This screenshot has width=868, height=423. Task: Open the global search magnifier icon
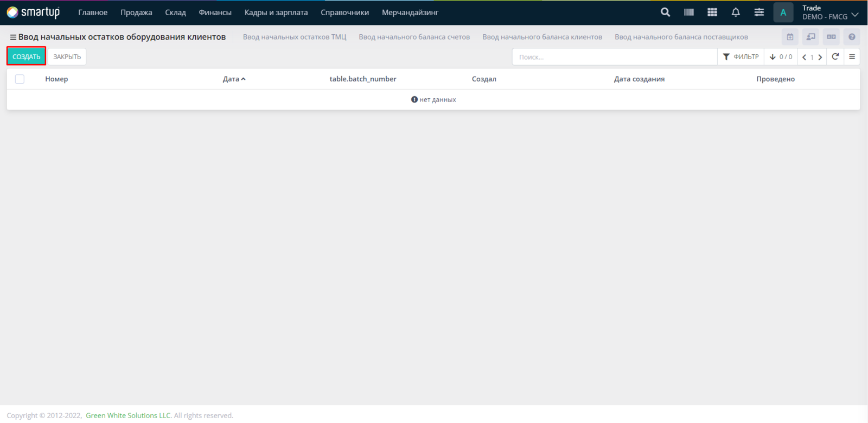[x=665, y=12]
